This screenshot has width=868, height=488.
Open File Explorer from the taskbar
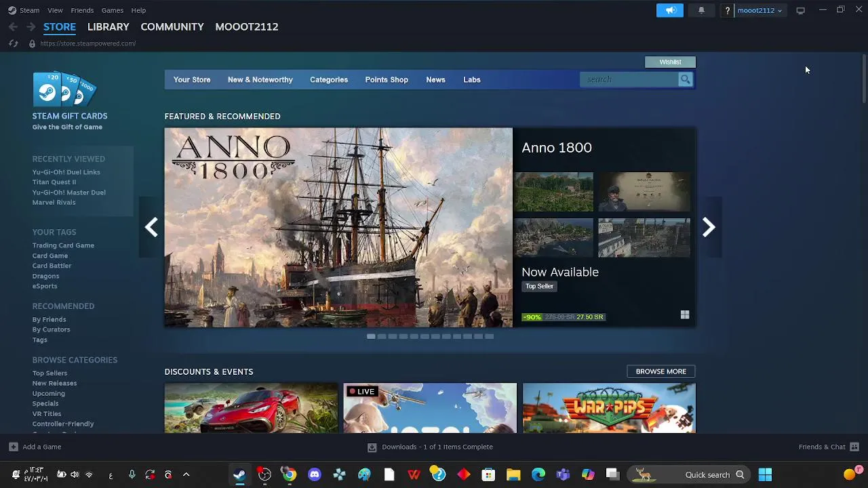coord(513,474)
